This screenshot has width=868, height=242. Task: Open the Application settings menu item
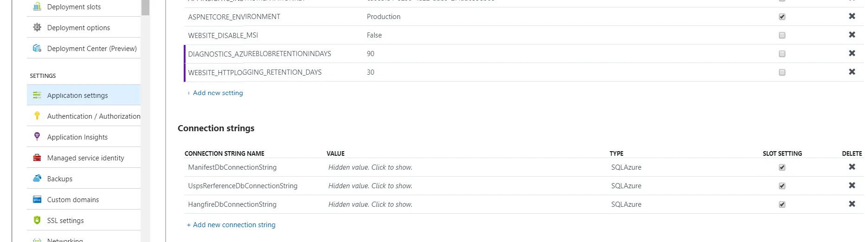click(77, 95)
